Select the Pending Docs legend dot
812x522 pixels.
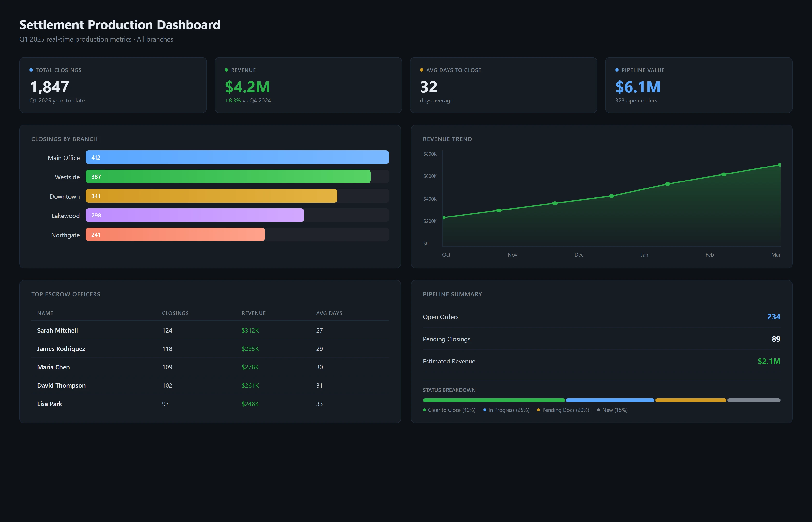click(538, 410)
